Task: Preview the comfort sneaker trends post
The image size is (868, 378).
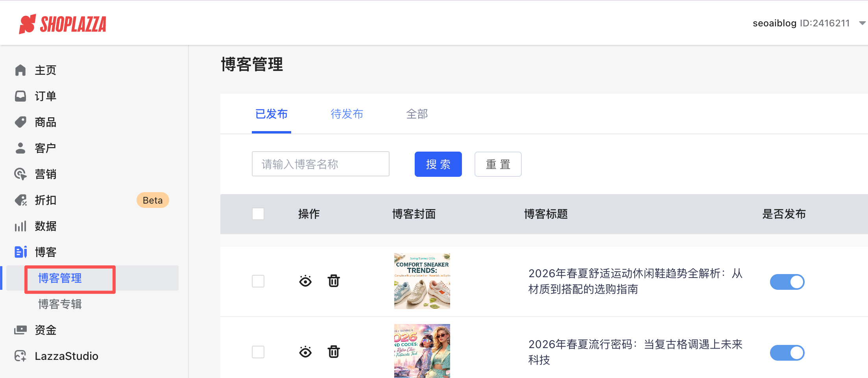Action: [x=305, y=281]
